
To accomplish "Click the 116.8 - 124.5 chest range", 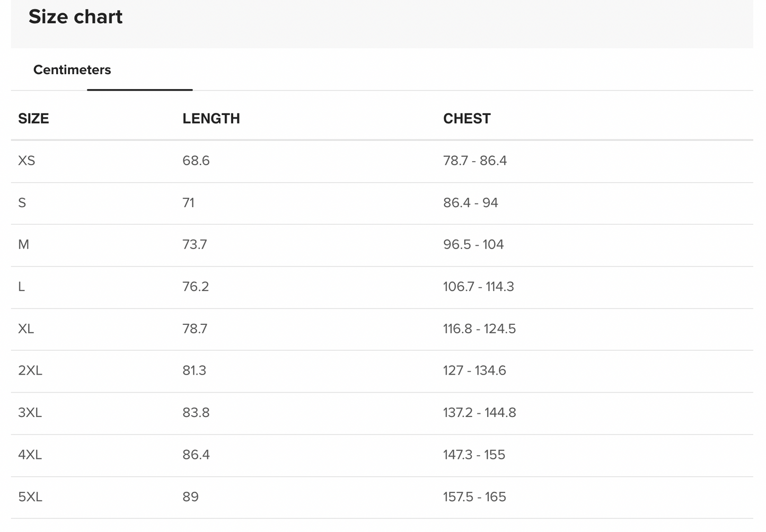I will click(x=479, y=329).
